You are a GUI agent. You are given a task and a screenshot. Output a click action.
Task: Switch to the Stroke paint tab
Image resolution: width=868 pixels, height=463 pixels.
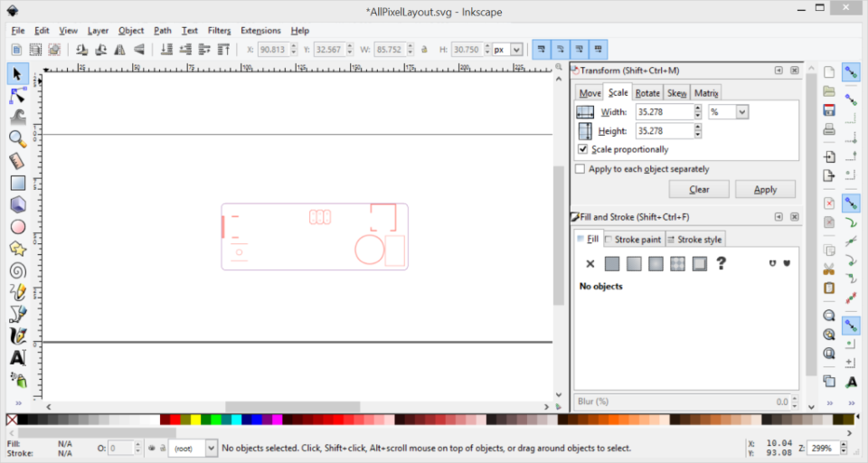[x=633, y=240]
